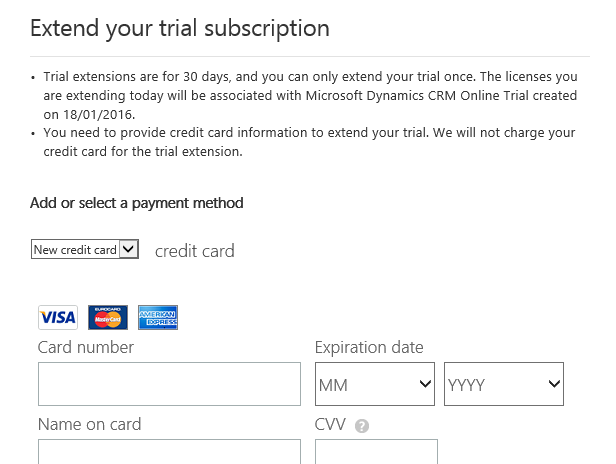Click the 'Card number' field label

[x=86, y=348]
